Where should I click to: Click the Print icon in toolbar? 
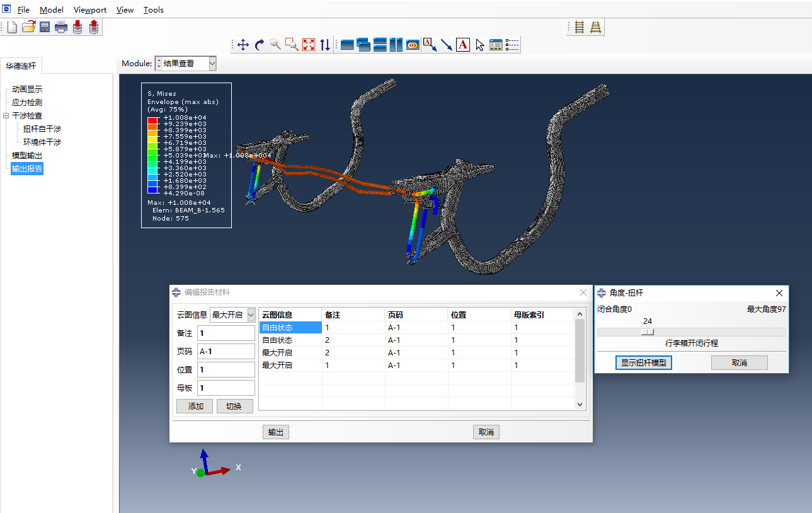[61, 27]
